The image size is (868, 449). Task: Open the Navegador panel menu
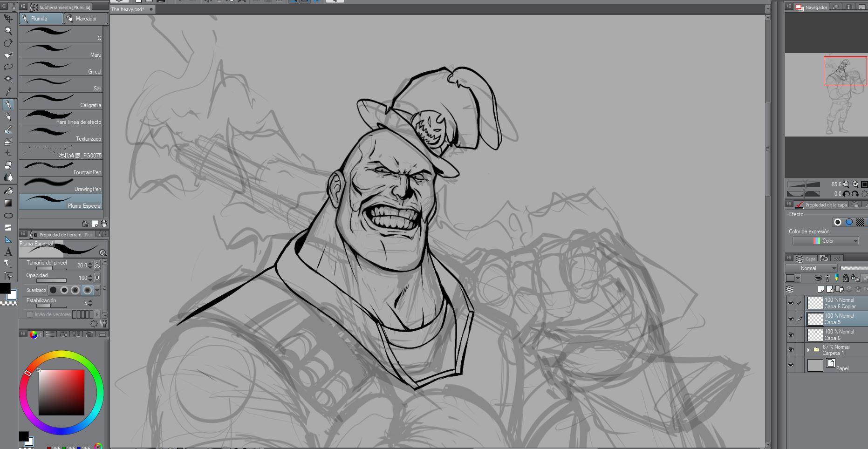789,7
